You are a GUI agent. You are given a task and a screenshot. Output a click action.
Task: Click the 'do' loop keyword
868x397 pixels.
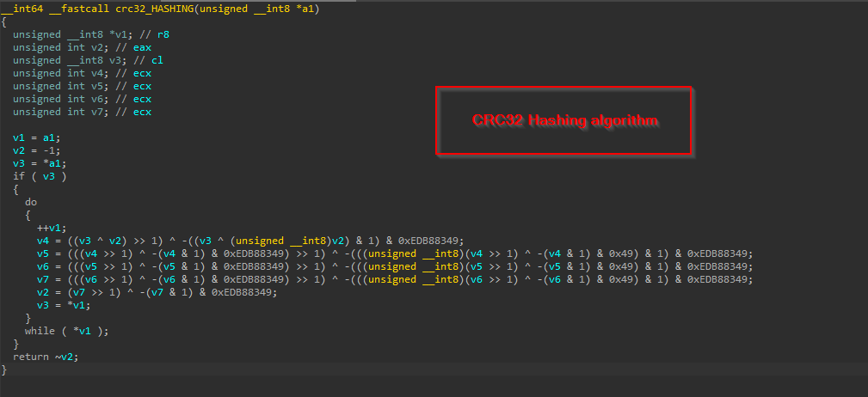[30, 202]
